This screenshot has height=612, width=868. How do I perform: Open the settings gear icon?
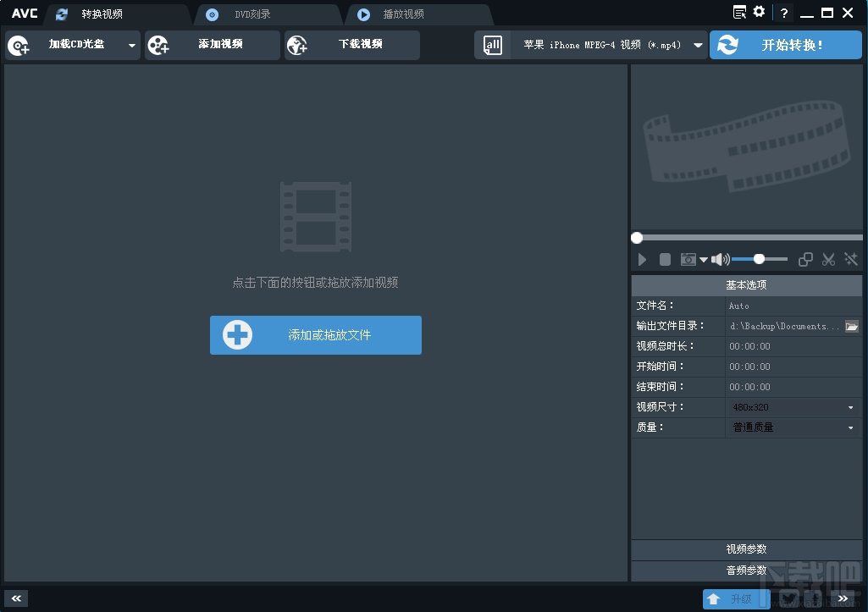(758, 12)
